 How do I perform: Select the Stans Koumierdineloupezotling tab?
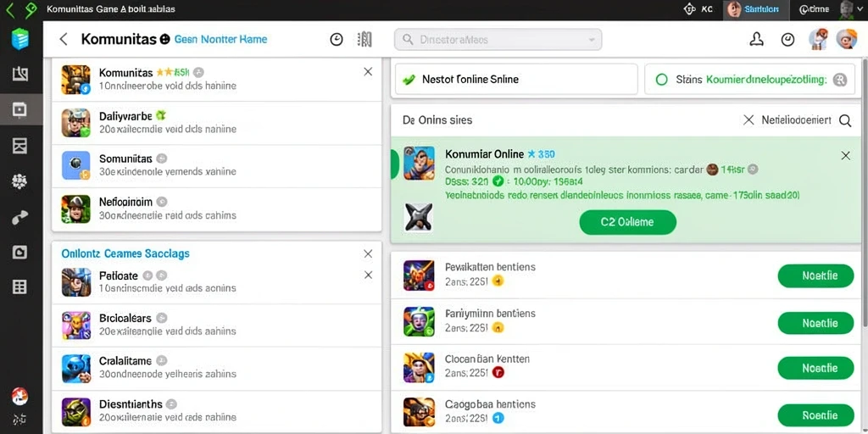[x=750, y=79]
